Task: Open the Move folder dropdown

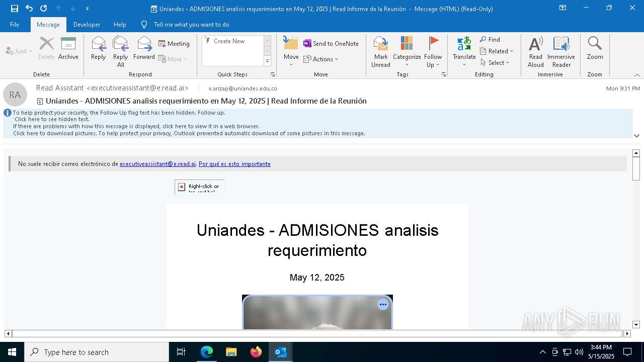Action: click(291, 52)
